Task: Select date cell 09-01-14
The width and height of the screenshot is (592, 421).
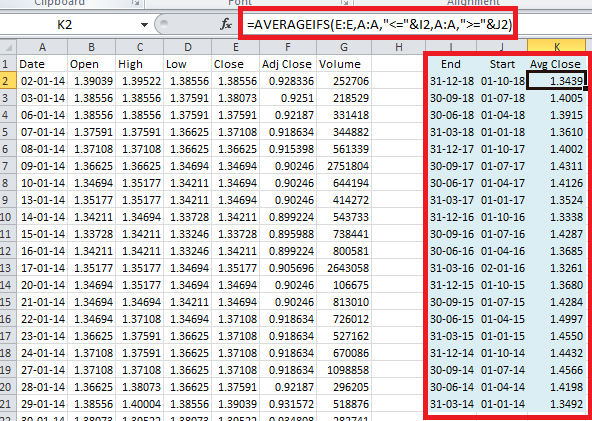Action: (42, 166)
